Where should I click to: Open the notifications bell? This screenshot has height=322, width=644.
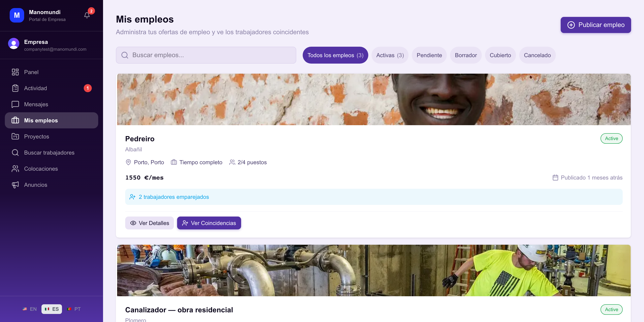87,15
